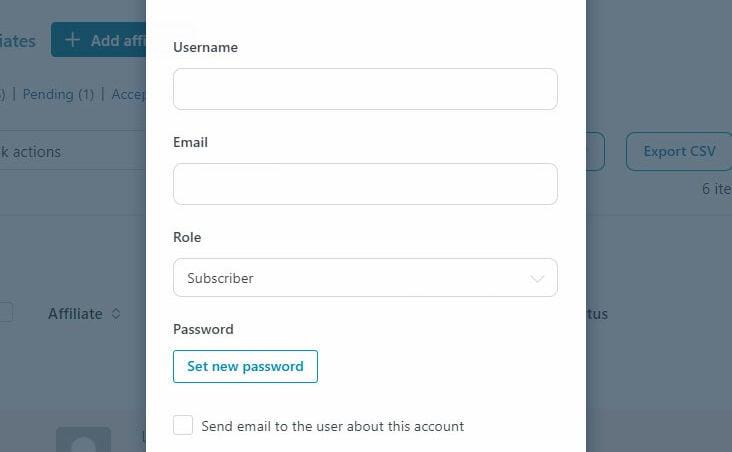Click the plus icon on Add affiliate
The height and width of the screenshot is (452, 732).
point(72,40)
